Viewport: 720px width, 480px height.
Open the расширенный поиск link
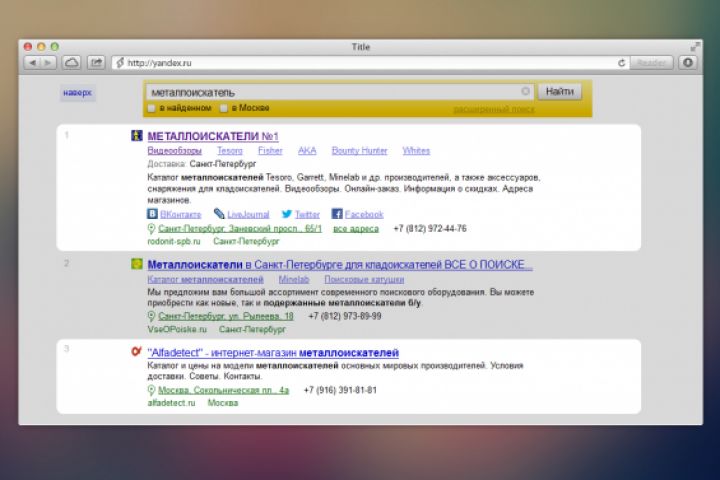pyautogui.click(x=494, y=109)
